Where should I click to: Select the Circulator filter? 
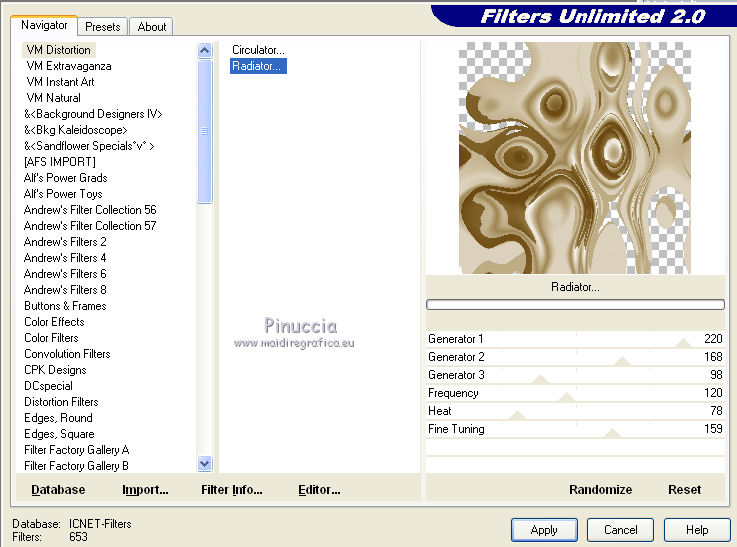click(258, 50)
